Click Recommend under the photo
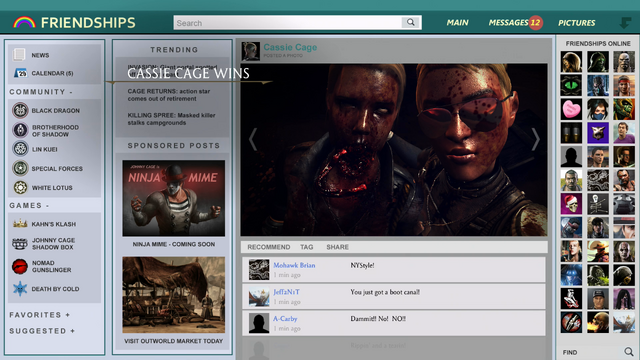Viewport: 640px width, 360px height. (x=269, y=247)
